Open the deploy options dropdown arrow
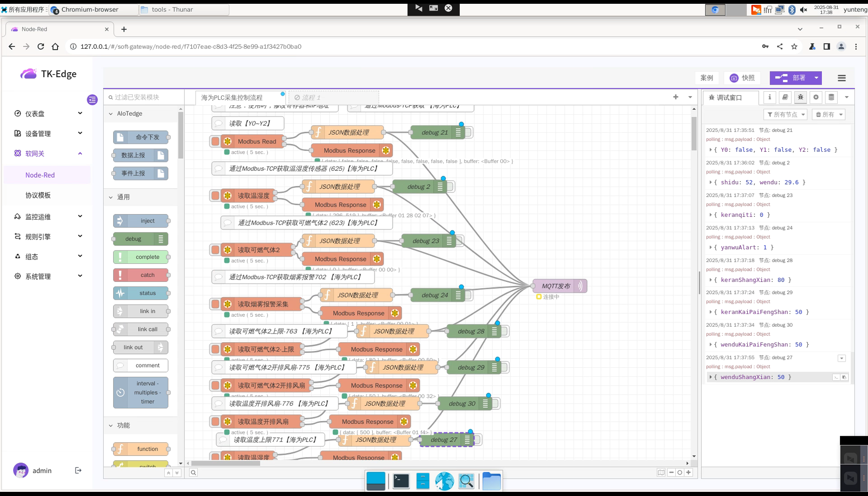 [x=816, y=78]
